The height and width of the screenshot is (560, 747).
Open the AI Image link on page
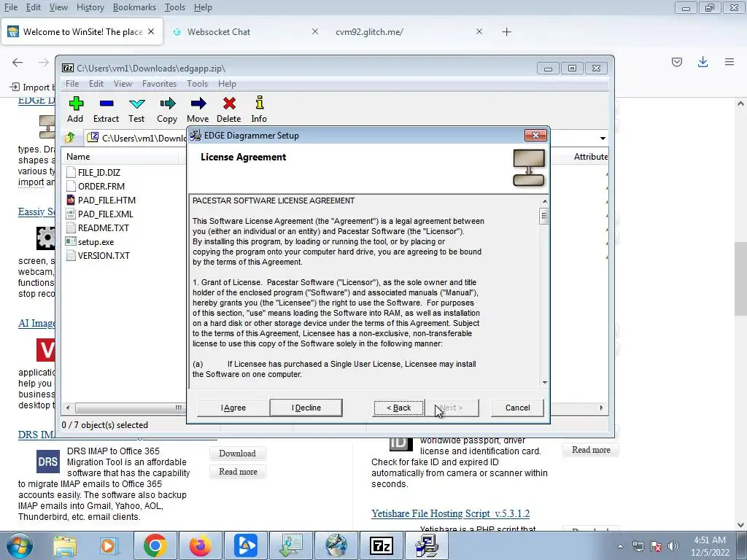tap(36, 323)
